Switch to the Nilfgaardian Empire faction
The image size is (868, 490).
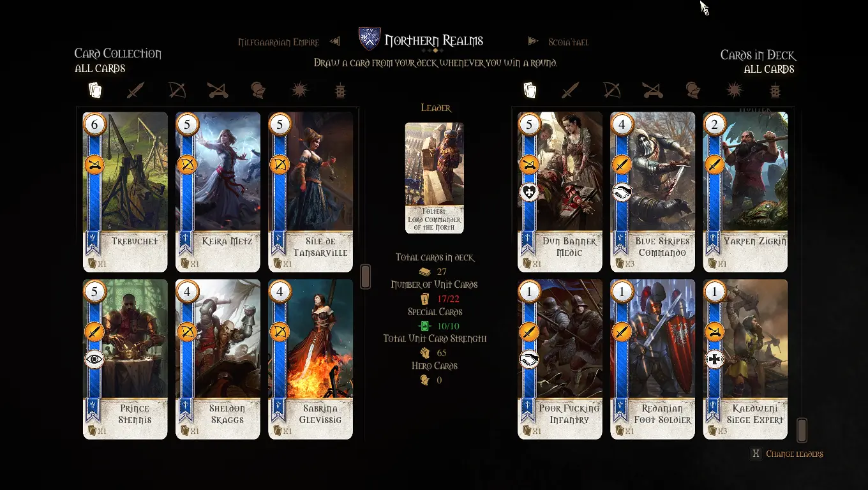(278, 42)
